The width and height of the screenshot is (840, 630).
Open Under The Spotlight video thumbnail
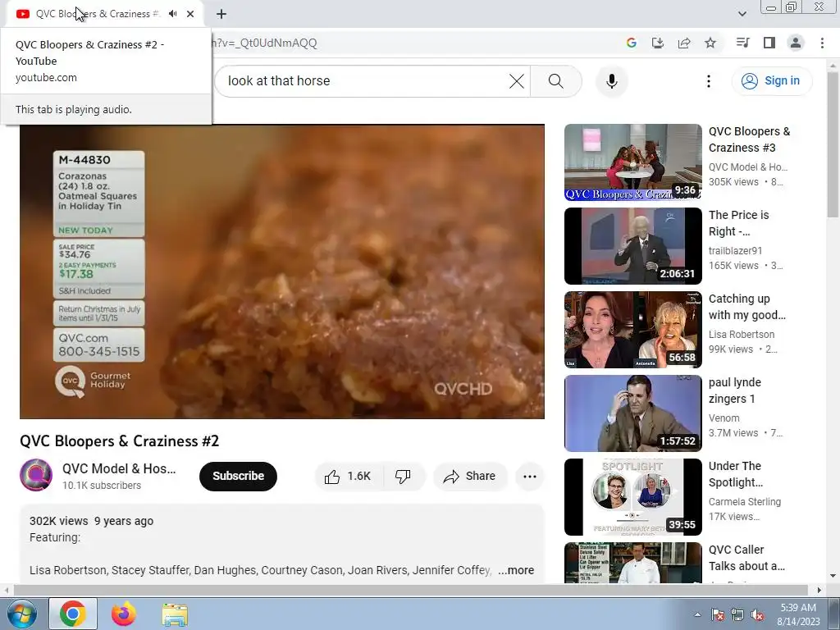(x=633, y=496)
